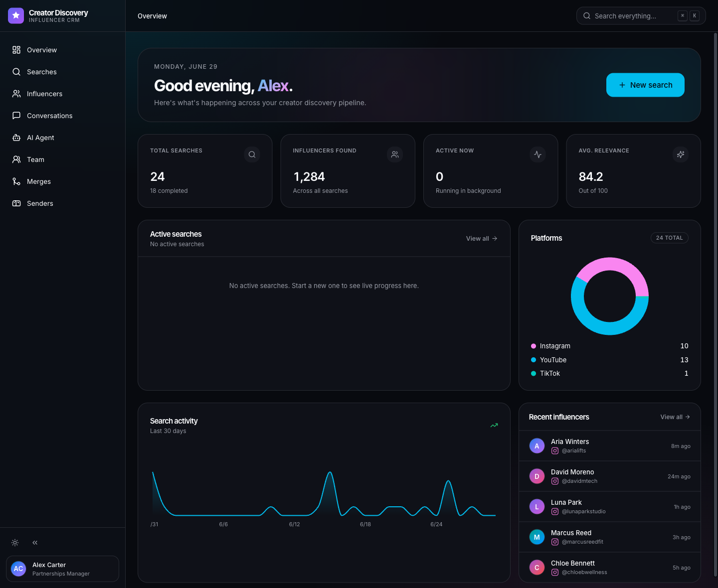
Task: Click the Searches magnifier icon in sidebar
Action: click(16, 72)
